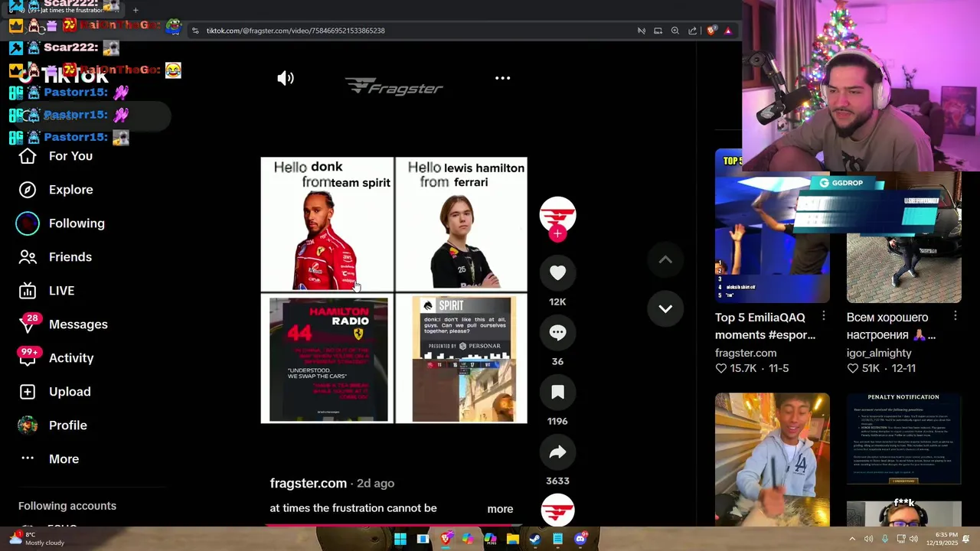
Task: Go to next video with down chevron
Action: [x=665, y=308]
